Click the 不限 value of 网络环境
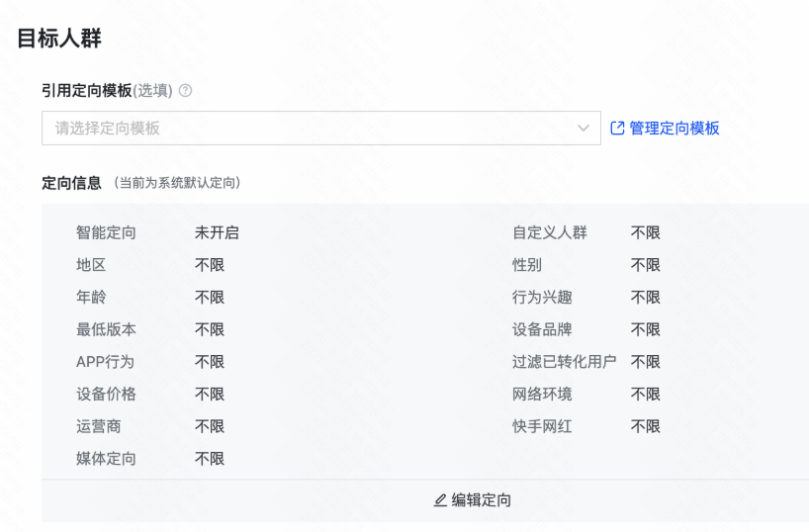The image size is (809, 532). pos(646,395)
